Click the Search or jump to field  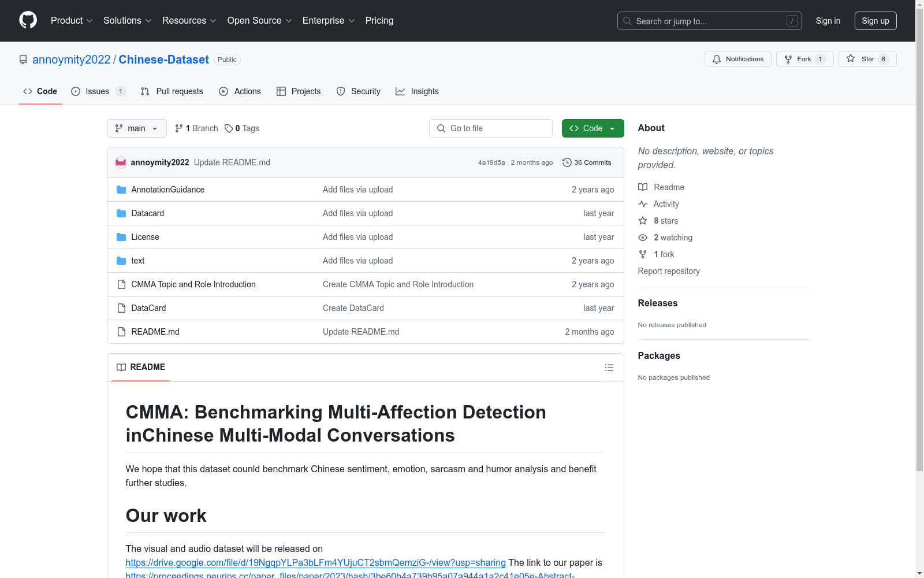[x=710, y=21]
